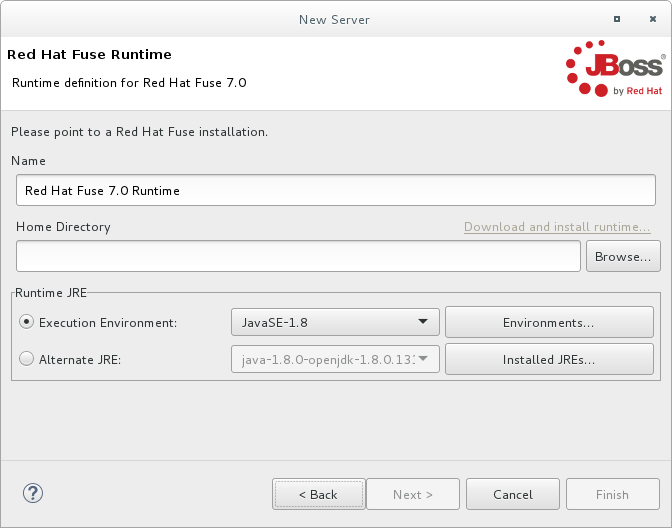This screenshot has width=672, height=528.
Task: Go back with the < Back button
Action: pos(318,494)
